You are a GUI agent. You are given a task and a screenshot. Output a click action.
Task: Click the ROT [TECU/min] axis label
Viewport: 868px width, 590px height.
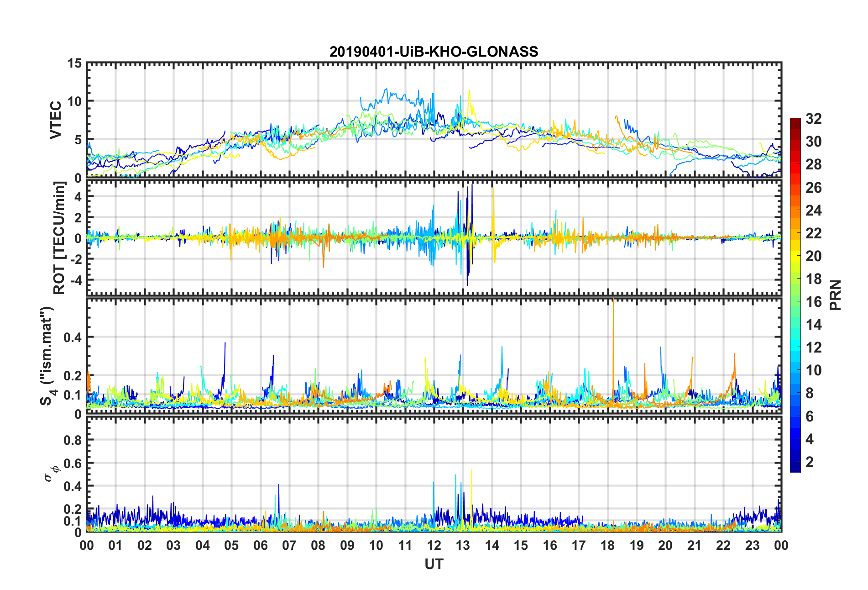60,238
